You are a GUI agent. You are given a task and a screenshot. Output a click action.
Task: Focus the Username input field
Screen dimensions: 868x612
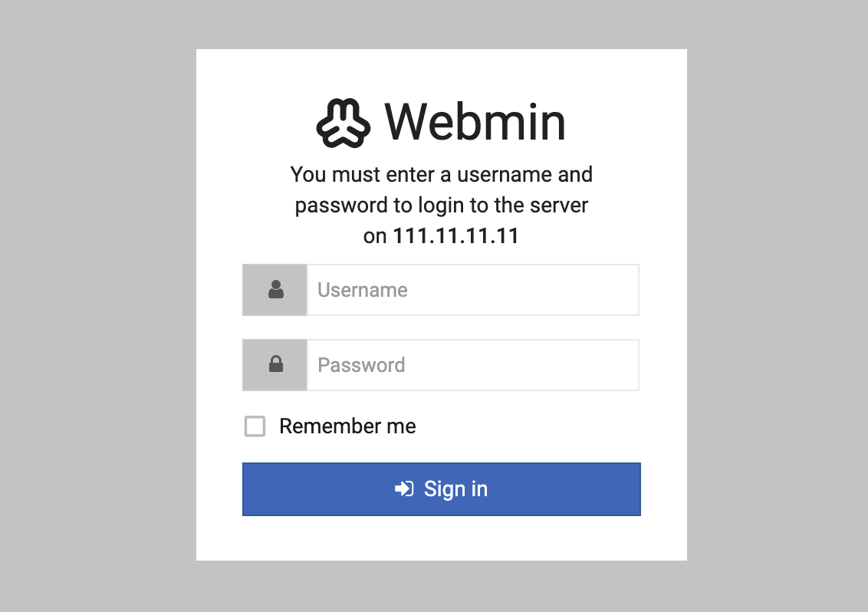(x=472, y=290)
